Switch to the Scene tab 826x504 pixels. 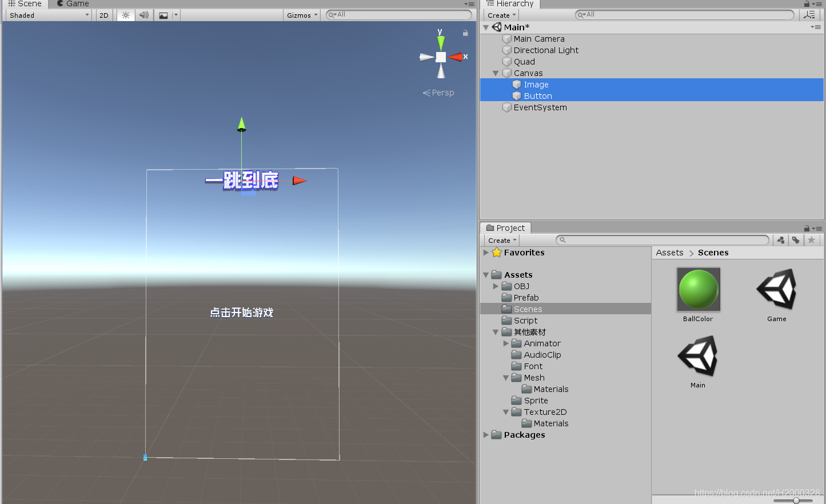point(25,4)
